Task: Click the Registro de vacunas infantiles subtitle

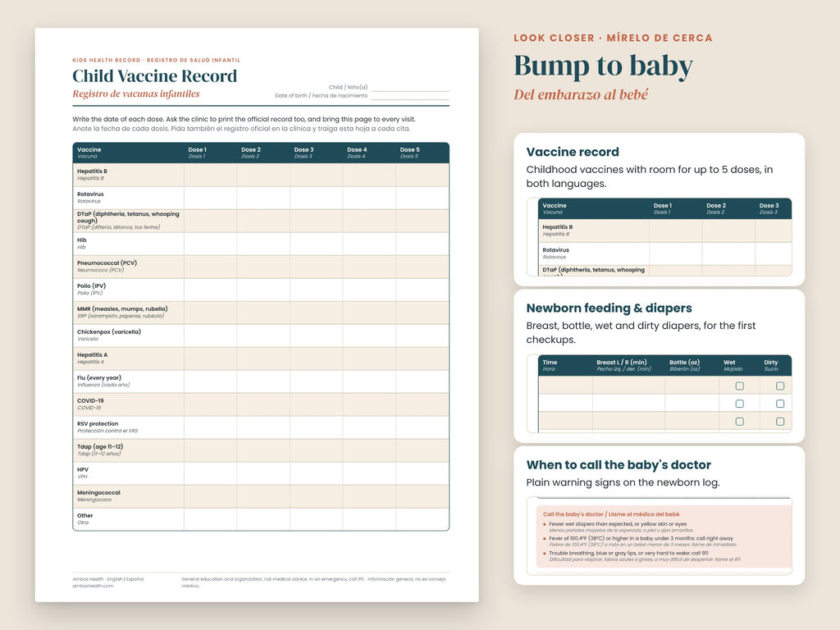Action: [x=136, y=94]
